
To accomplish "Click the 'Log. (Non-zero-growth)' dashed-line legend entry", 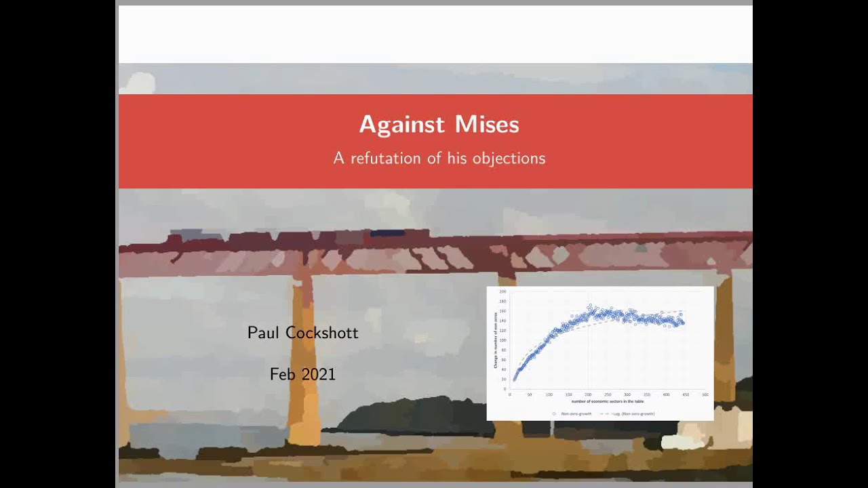I will pyautogui.click(x=627, y=413).
